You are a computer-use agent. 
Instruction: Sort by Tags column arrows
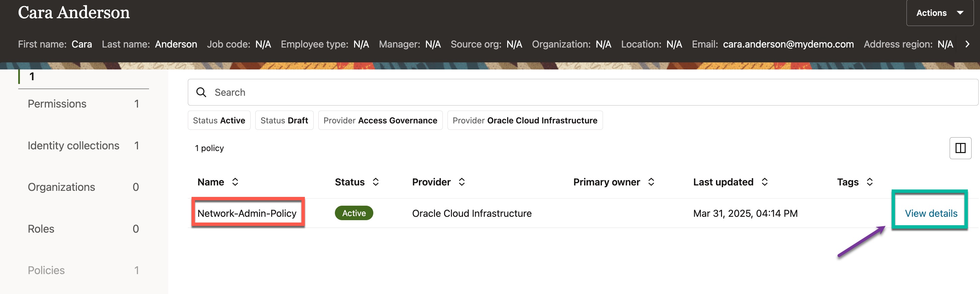click(x=869, y=182)
